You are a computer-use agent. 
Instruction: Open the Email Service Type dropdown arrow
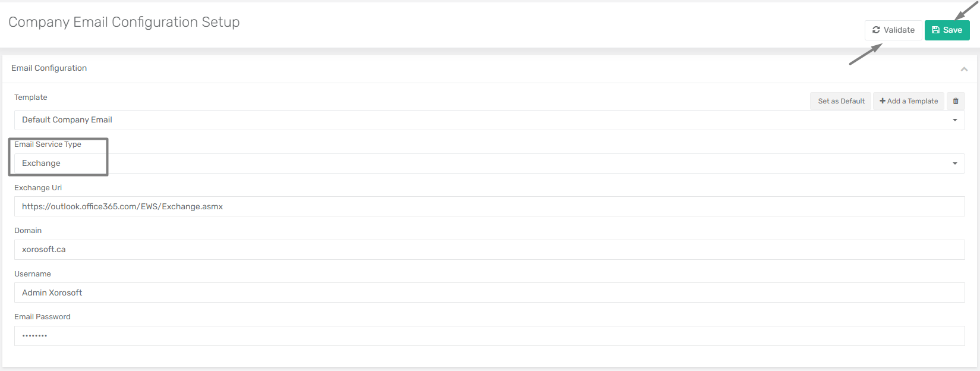click(955, 164)
